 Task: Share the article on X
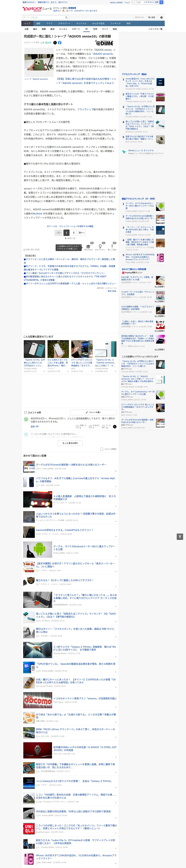(55, 43)
